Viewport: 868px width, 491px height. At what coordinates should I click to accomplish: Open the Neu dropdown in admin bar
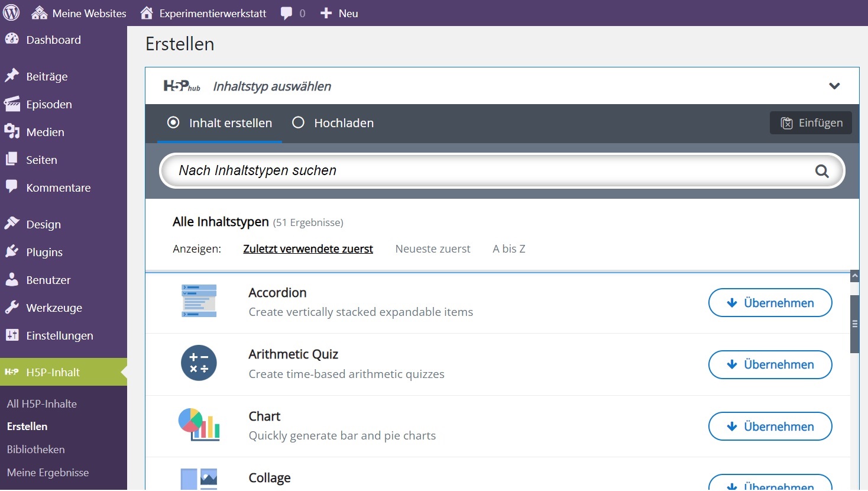339,13
